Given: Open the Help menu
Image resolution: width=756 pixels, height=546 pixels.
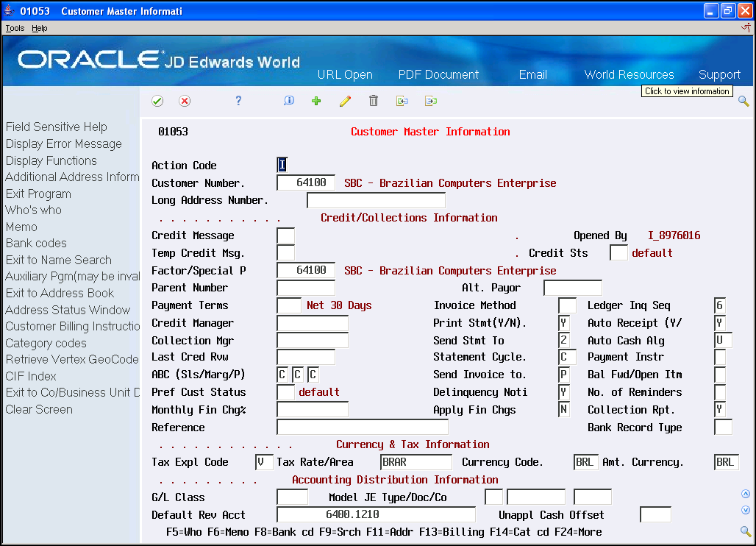Looking at the screenshot, I should (x=40, y=28).
